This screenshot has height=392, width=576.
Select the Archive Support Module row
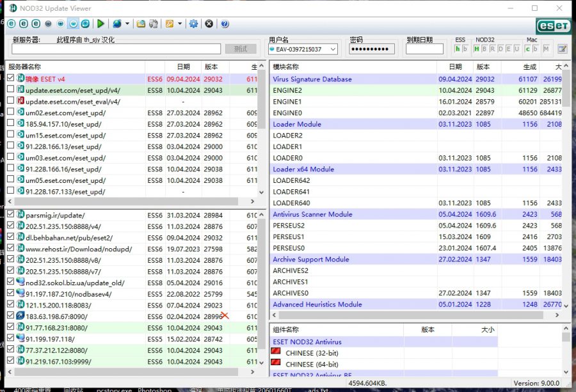coord(415,259)
